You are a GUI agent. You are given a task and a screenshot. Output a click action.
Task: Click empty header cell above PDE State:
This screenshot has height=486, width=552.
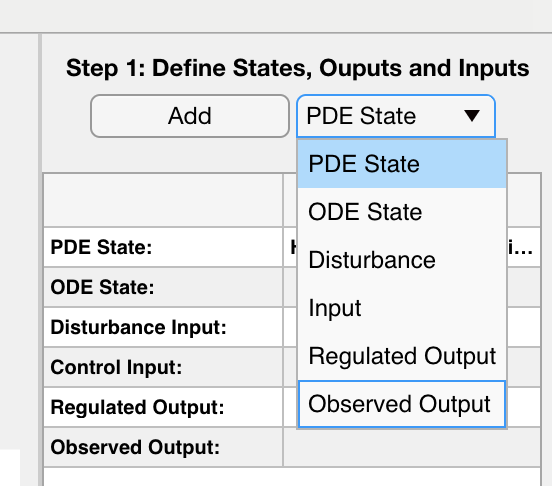tap(163, 200)
